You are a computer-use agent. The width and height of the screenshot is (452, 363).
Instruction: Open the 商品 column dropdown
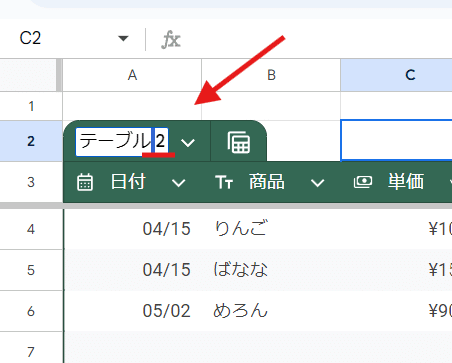pos(317,183)
